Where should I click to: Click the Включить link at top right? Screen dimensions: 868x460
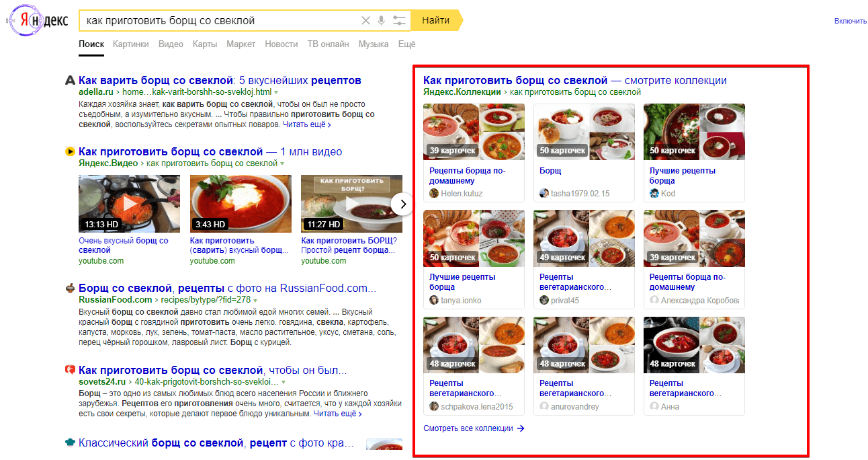pos(851,21)
